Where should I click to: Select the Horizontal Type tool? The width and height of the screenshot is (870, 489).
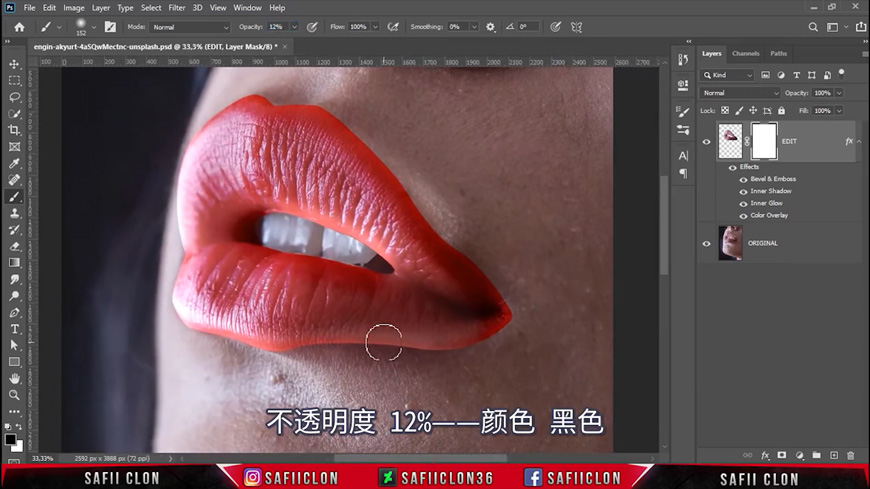[14, 329]
